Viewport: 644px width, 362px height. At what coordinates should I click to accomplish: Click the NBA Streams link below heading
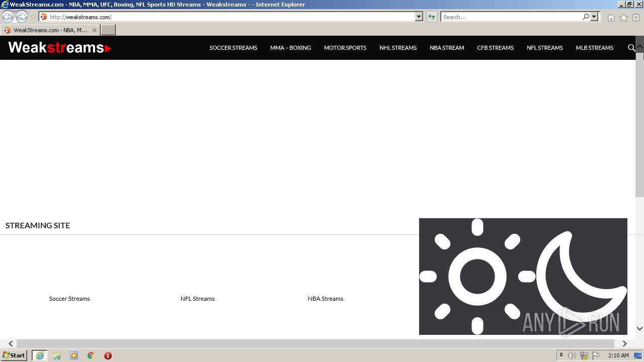(326, 299)
